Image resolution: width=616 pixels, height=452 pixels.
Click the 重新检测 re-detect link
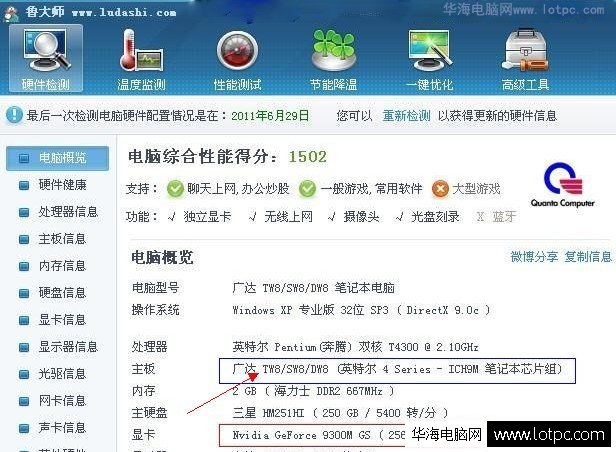click(x=406, y=116)
